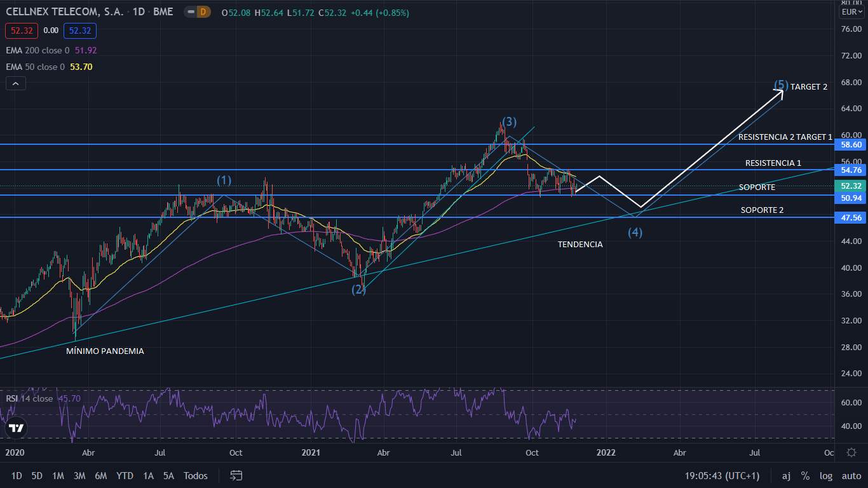
Task: Select the wave (3) label on chart
Action: tap(509, 121)
